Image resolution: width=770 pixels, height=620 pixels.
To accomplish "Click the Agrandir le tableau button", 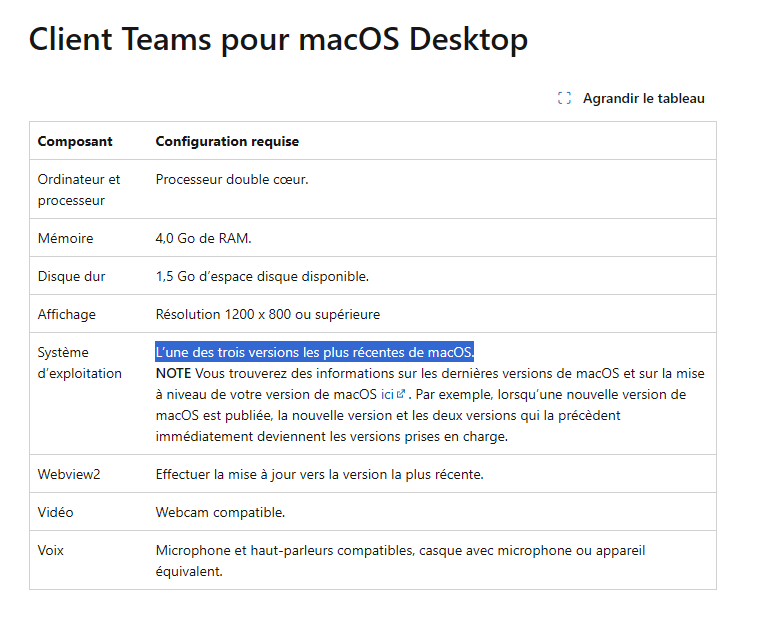I will pyautogui.click(x=631, y=98).
